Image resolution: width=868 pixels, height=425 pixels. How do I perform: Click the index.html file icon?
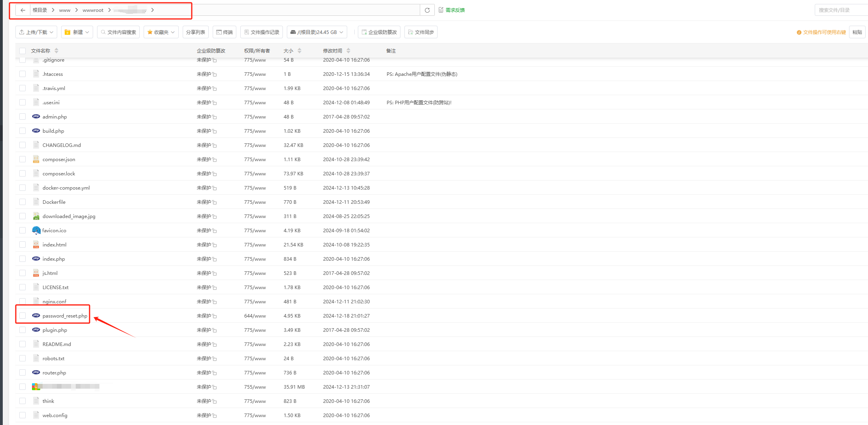coord(36,244)
